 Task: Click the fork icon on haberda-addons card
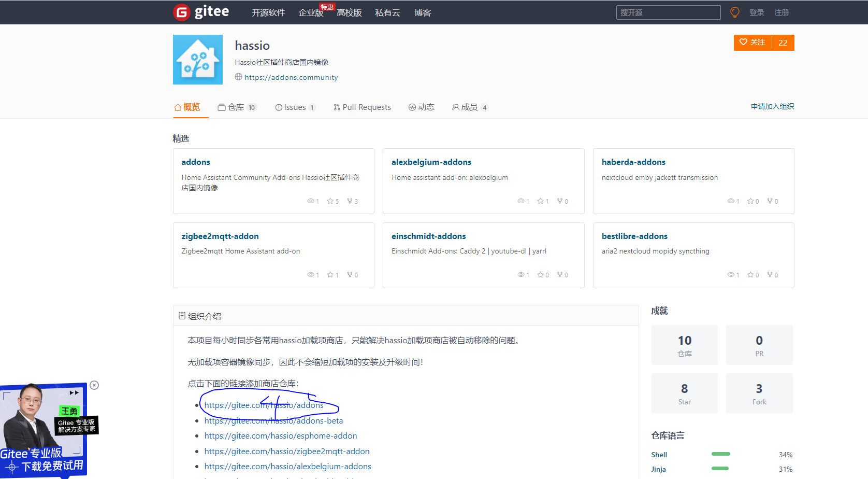tap(770, 201)
